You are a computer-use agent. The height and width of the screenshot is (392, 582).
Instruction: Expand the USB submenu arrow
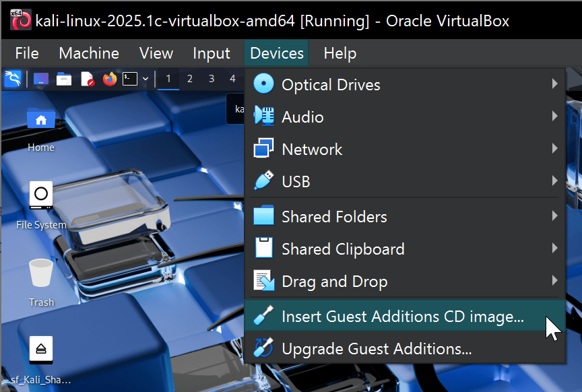(x=554, y=181)
